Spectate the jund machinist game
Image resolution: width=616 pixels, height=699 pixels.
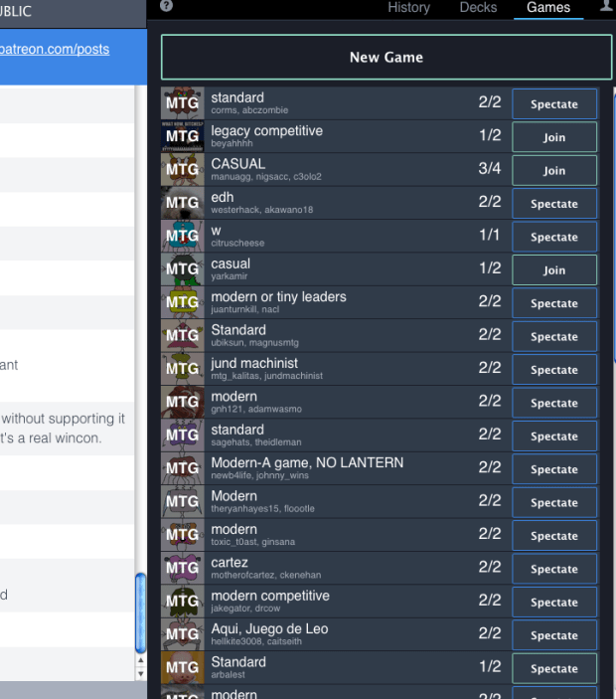tap(554, 370)
